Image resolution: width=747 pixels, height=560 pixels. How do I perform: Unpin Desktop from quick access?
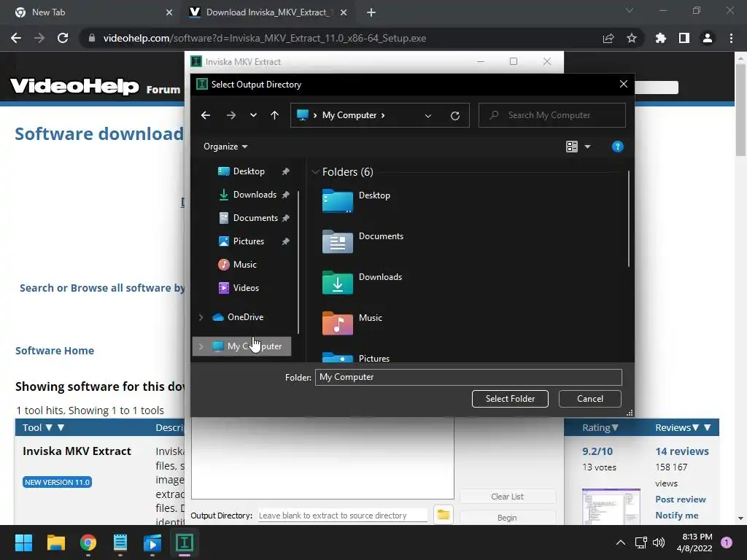point(285,171)
